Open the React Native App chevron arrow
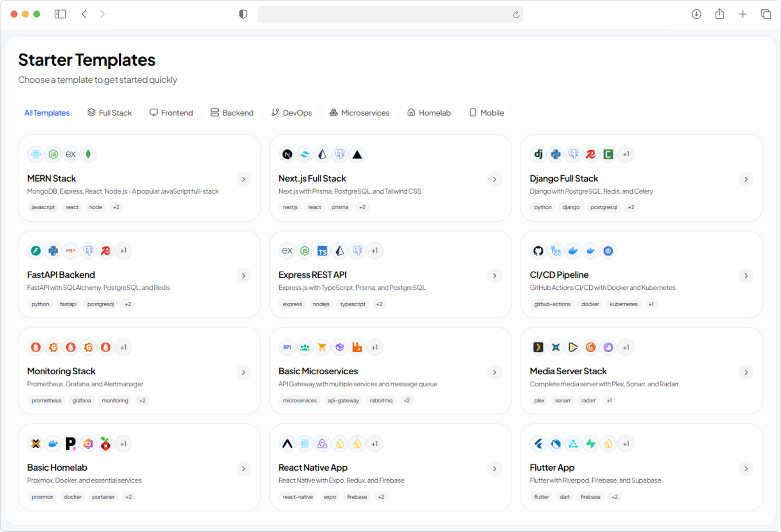 tap(494, 468)
